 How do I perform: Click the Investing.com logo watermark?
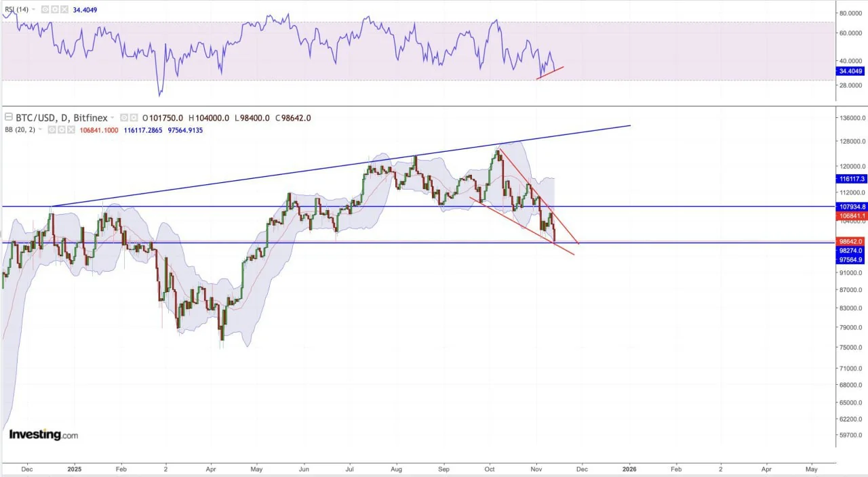coord(43,434)
